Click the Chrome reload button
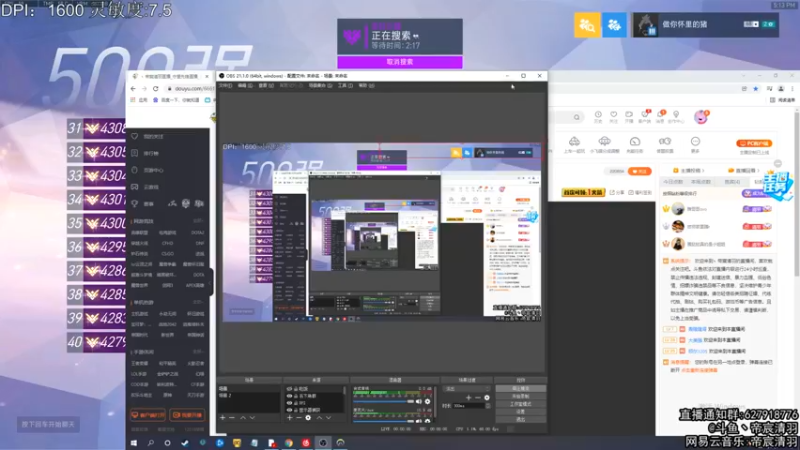The width and height of the screenshot is (800, 450). click(x=156, y=88)
